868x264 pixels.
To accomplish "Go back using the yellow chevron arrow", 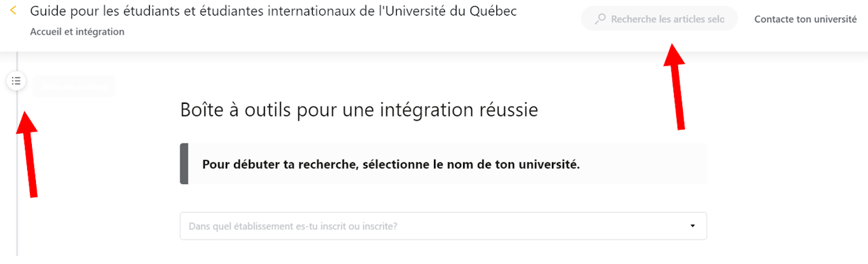I will [14, 12].
